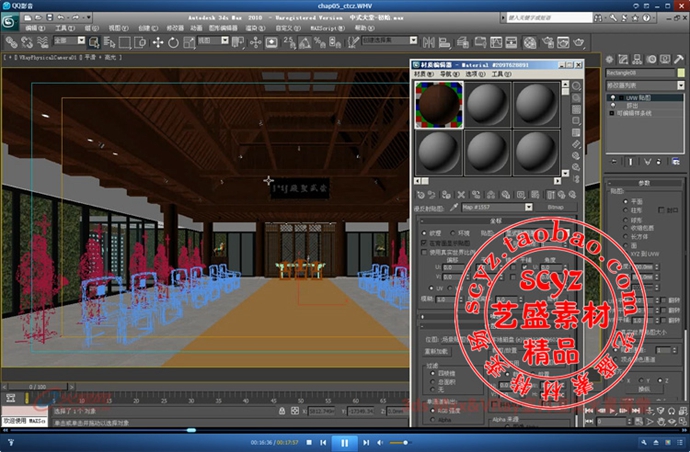Click the Bind to Space Warp icon
The height and width of the screenshot is (452, 690).
(x=43, y=42)
